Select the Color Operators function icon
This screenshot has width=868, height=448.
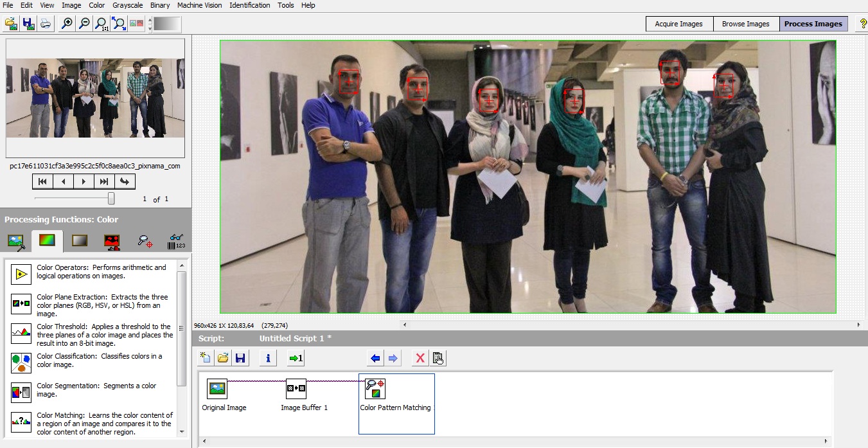tap(21, 274)
